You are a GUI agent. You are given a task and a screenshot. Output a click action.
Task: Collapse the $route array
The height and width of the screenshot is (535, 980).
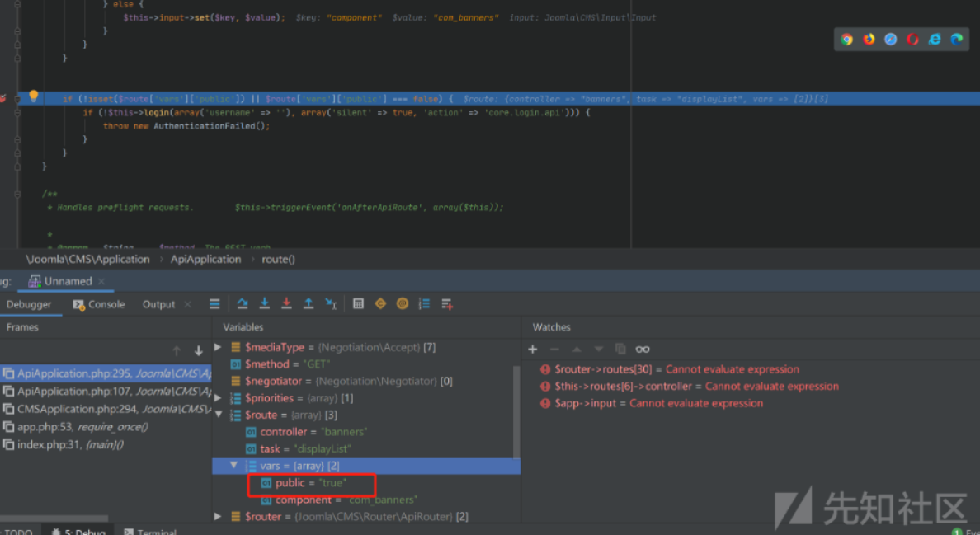click(218, 415)
